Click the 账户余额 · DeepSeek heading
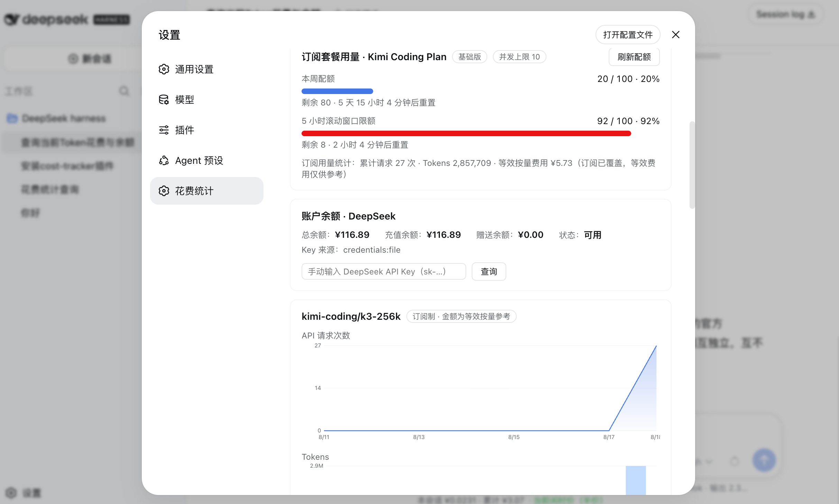Viewport: 839px width, 504px height. pyautogui.click(x=348, y=216)
